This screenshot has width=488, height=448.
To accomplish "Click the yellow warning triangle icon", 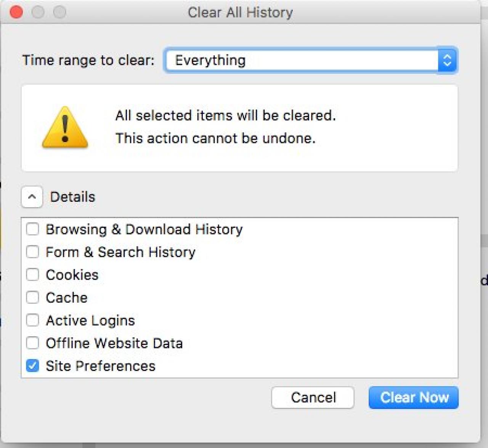I will click(65, 128).
